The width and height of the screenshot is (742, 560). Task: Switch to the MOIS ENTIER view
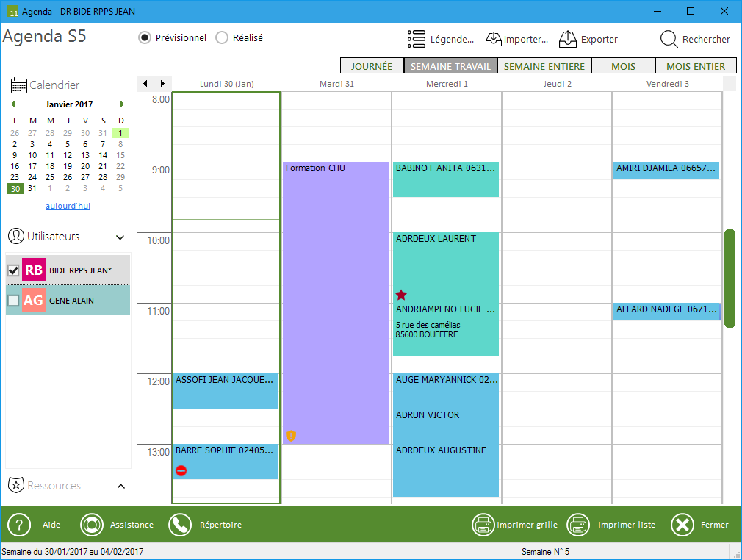[695, 66]
